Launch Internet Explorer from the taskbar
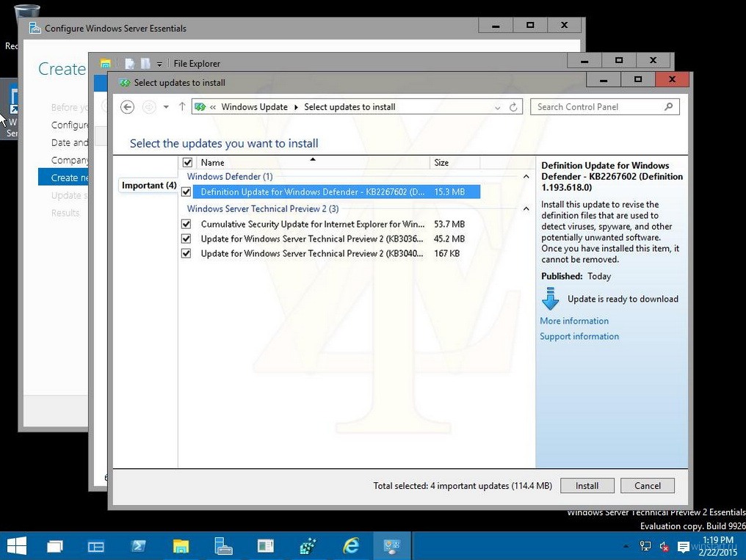Image resolution: width=746 pixels, height=560 pixels. click(x=351, y=546)
